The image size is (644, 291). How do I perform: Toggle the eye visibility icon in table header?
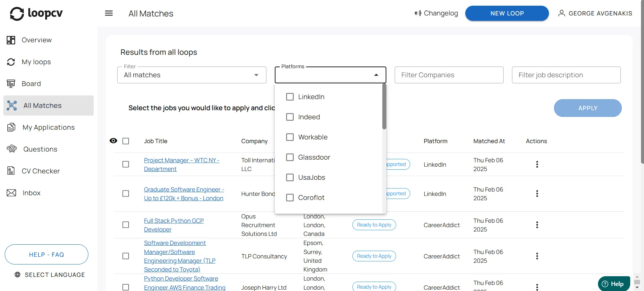(114, 141)
